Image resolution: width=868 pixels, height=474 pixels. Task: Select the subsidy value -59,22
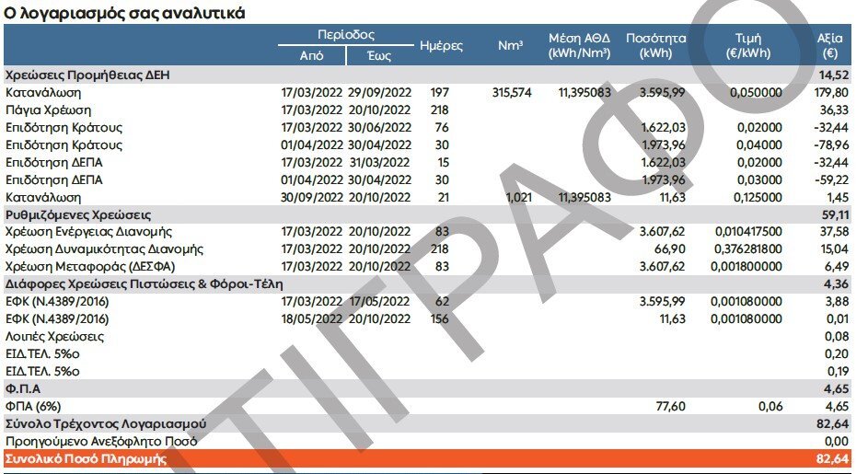(x=831, y=180)
